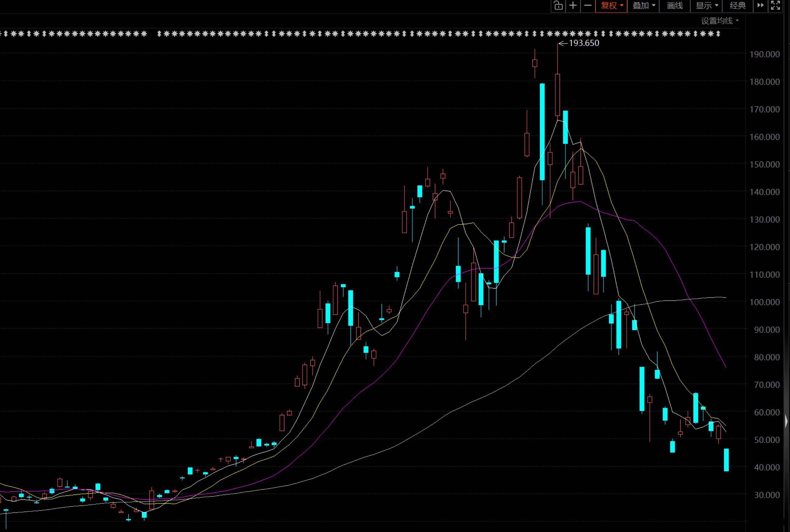Expand side panel via right-edge arrow handle
Viewport: 790px width, 532px height.
pos(787,421)
